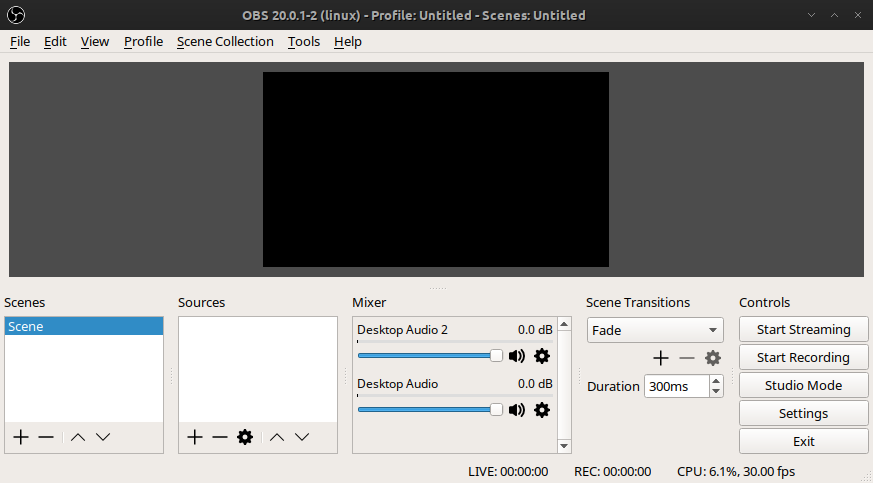The image size is (873, 483).
Task: Decrease Duration with down stepper arrow
Action: [716, 391]
